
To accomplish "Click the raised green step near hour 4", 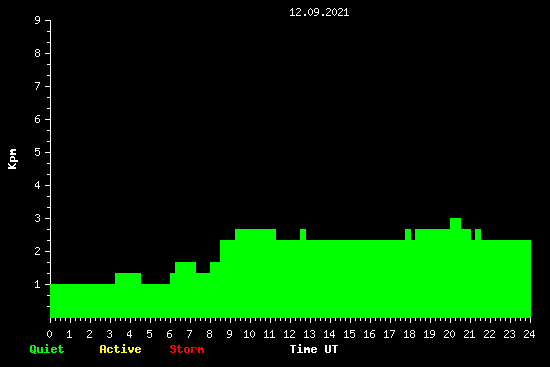I will (x=128, y=278).
